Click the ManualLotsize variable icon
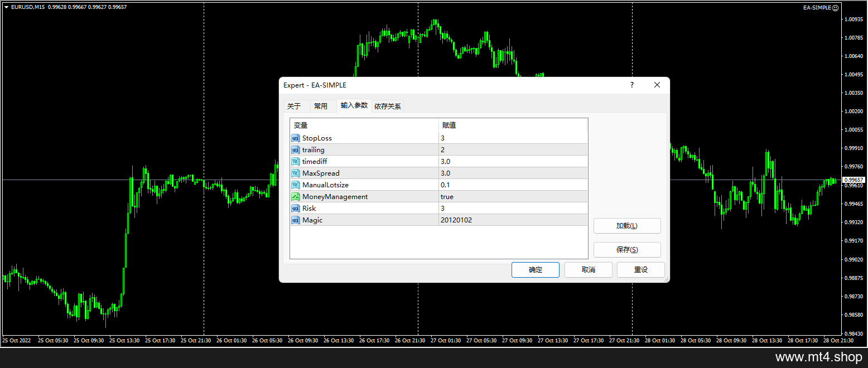Viewport: 868px width, 368px height. (x=295, y=185)
